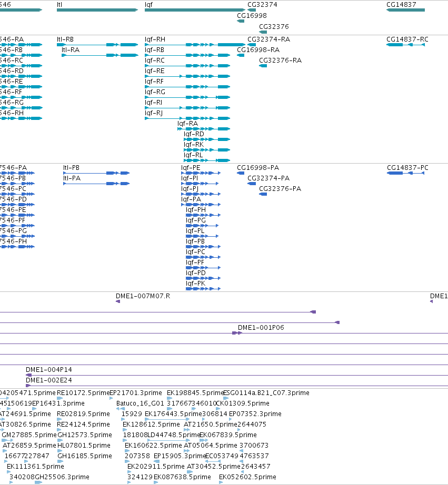Image resolution: width=448 pixels, height=485 pixels.
Task: Click the lqf-RE transcript label
Action: [x=154, y=71]
